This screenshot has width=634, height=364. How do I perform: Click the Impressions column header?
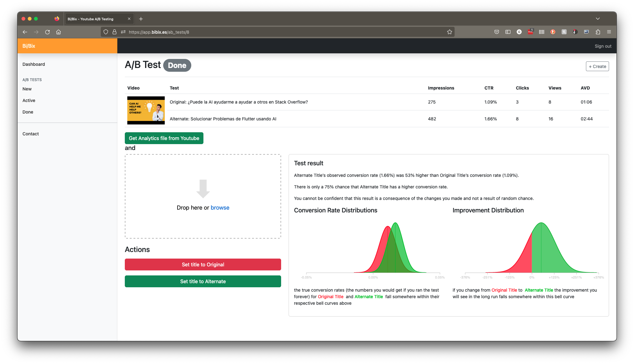pyautogui.click(x=441, y=88)
